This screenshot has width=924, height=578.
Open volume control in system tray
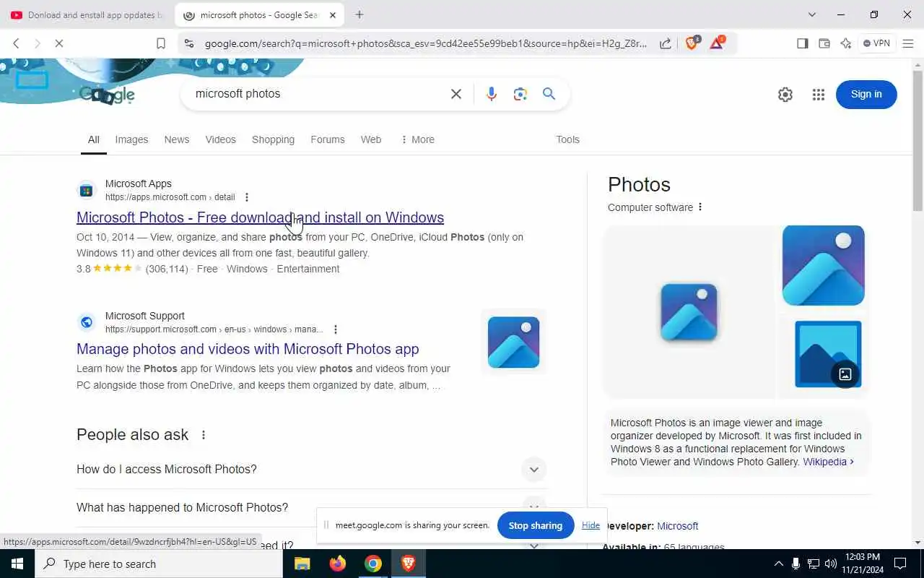(830, 564)
